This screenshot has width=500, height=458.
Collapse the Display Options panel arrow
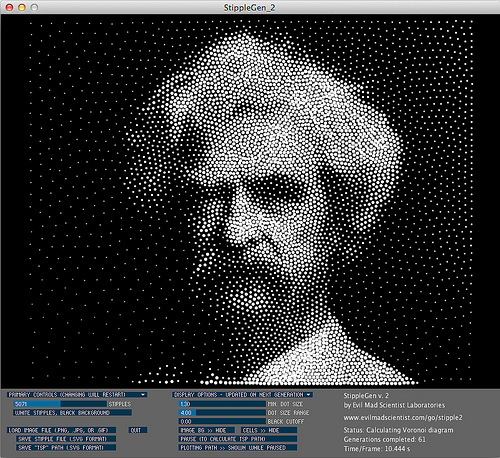tap(309, 395)
